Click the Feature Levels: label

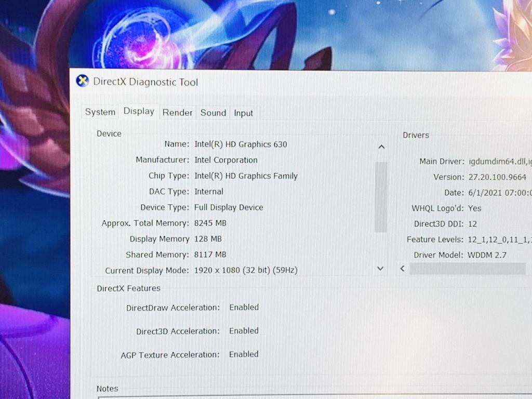(435, 240)
